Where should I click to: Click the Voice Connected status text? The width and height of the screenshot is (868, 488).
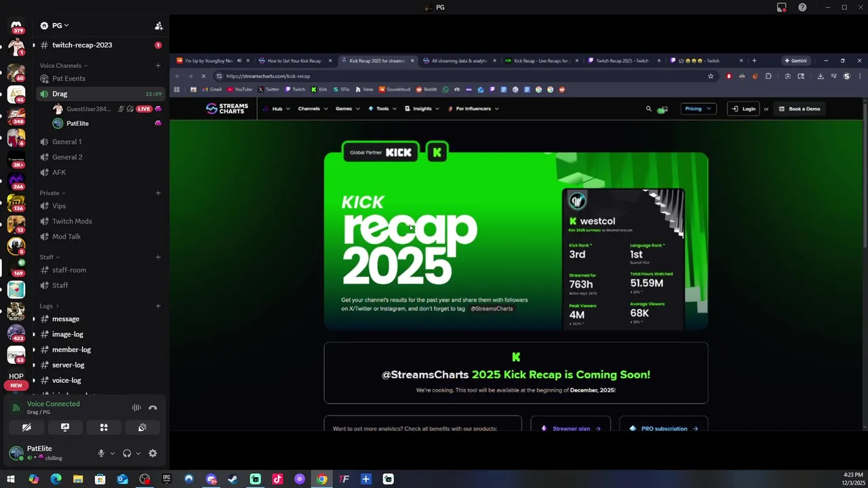[54, 404]
